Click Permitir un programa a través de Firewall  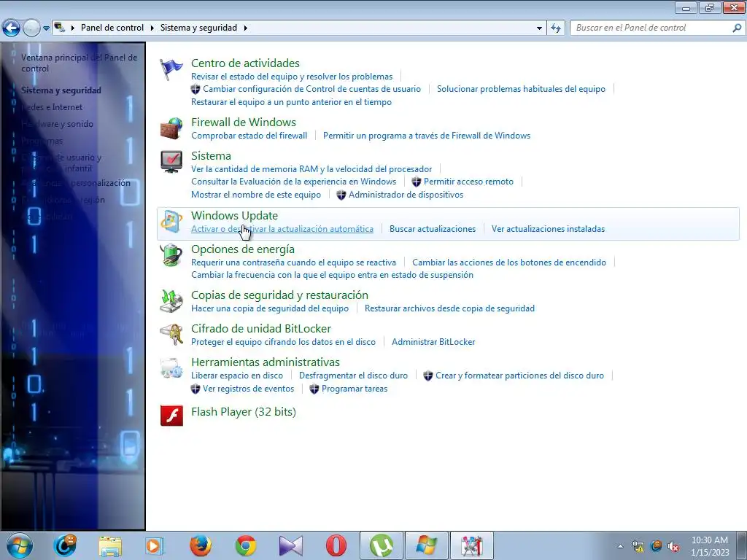(427, 135)
